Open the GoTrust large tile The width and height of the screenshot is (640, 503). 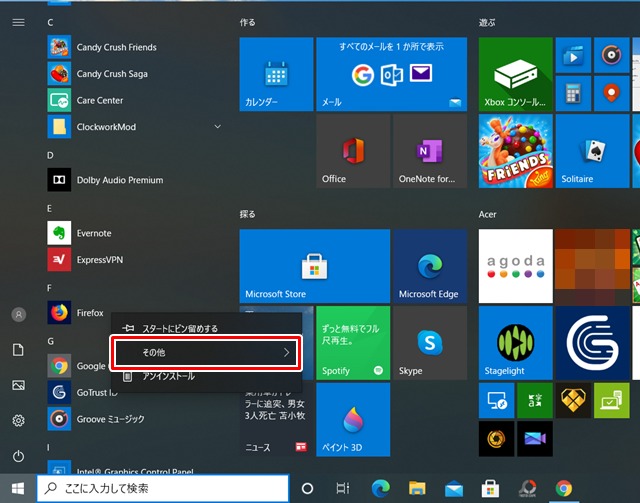tap(592, 343)
